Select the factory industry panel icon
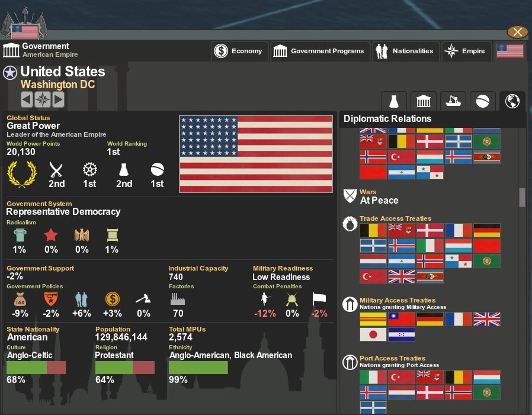Screen dimensions: 532x415 coord(453,101)
